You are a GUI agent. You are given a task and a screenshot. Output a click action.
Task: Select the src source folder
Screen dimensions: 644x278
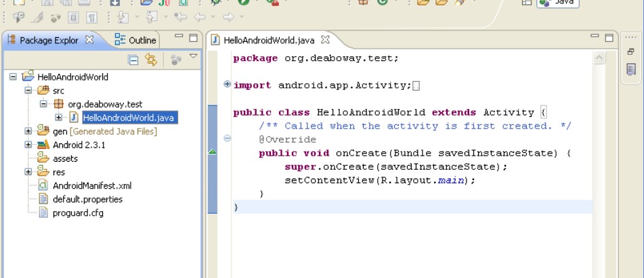point(58,90)
